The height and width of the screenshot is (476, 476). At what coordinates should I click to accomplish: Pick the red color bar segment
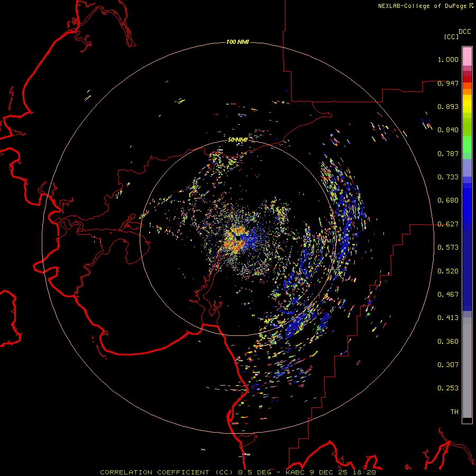(x=467, y=79)
